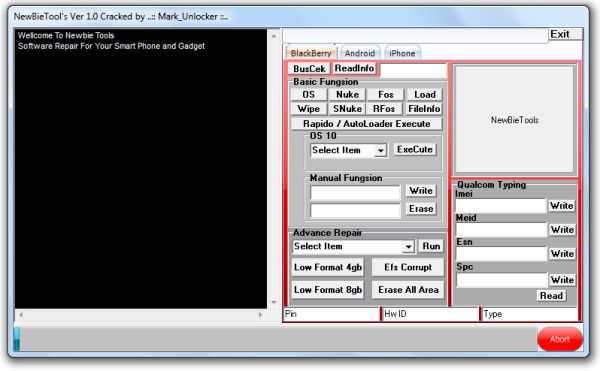The width and height of the screenshot is (600, 371).
Task: Click Rapido / AutoLoader Execute button
Action: click(367, 124)
